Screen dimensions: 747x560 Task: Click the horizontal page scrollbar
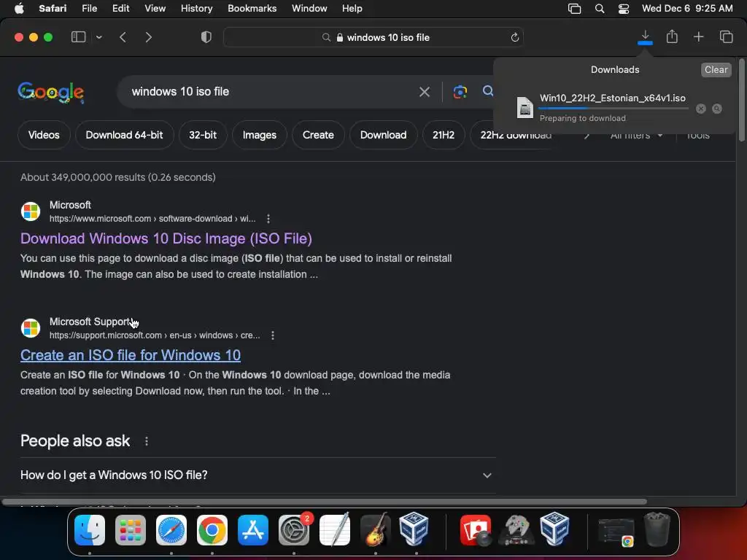coord(324,502)
